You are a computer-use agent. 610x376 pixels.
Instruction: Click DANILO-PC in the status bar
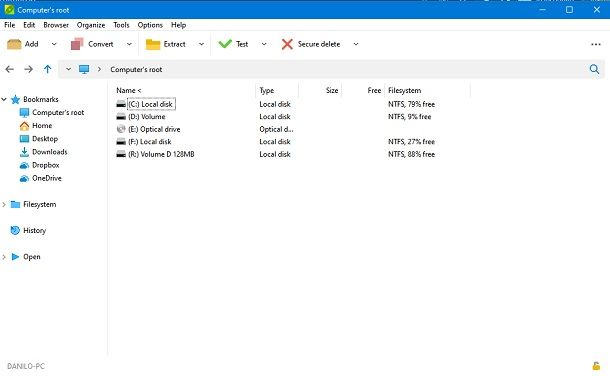pyautogui.click(x=26, y=367)
